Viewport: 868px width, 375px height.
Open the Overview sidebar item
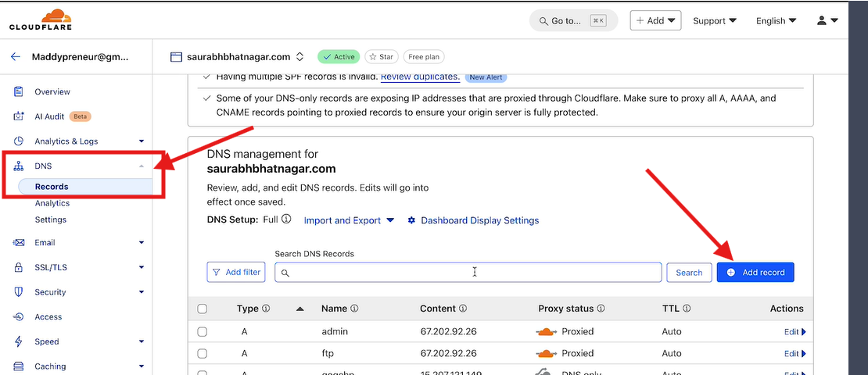click(52, 92)
